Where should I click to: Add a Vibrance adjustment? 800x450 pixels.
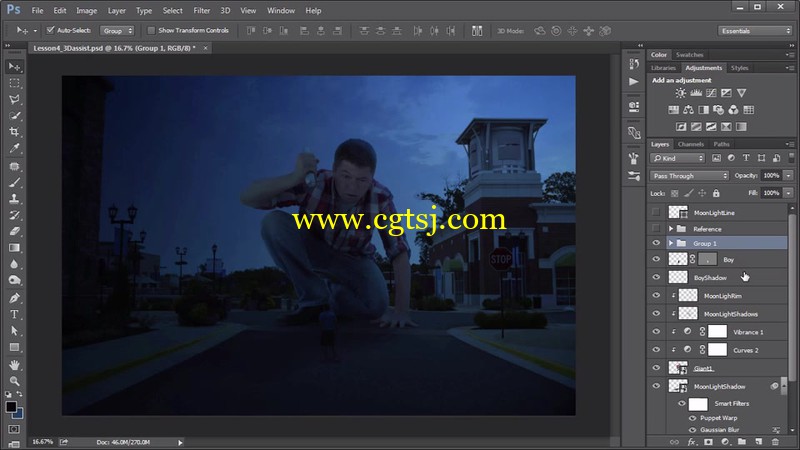[x=741, y=93]
